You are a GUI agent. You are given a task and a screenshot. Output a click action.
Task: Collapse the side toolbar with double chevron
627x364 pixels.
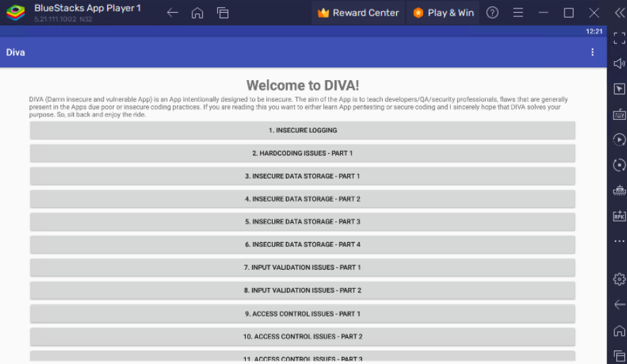coord(619,13)
